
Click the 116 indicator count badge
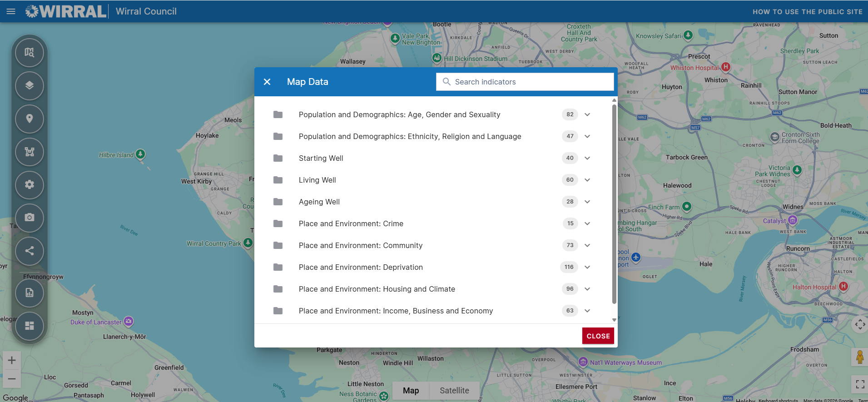point(569,267)
